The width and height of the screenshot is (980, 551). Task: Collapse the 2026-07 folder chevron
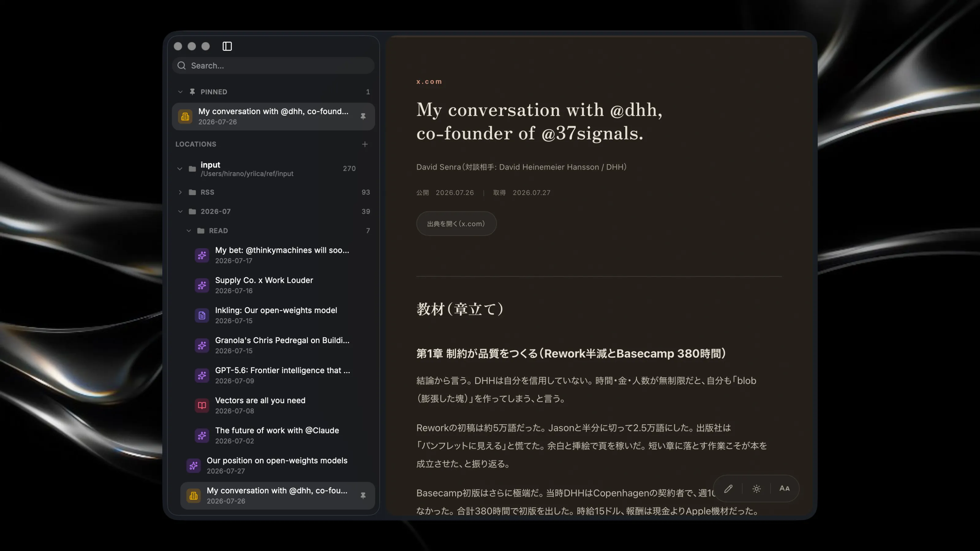pyautogui.click(x=180, y=212)
